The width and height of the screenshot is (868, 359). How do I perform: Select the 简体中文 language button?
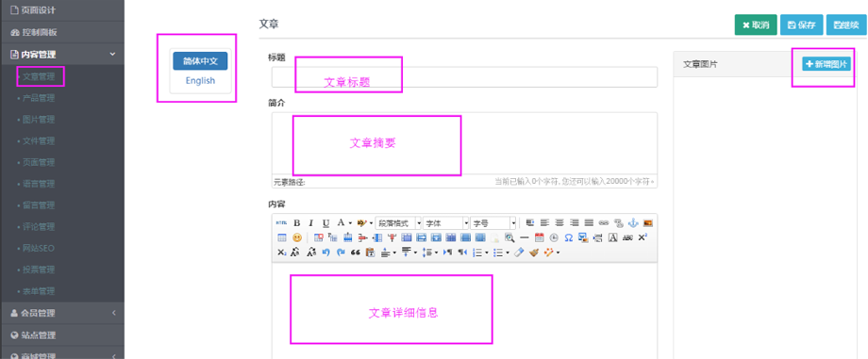coord(200,61)
